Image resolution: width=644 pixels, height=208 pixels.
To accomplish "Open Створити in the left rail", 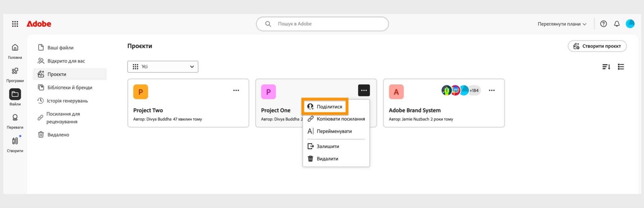I will [15, 145].
